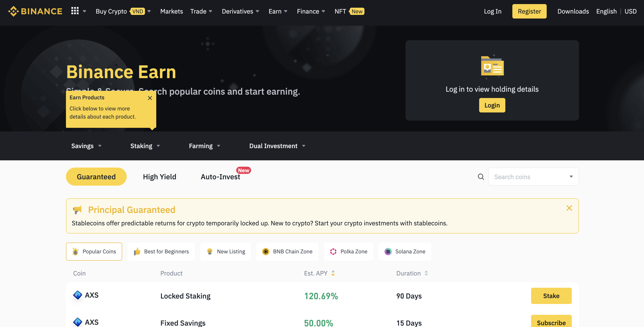This screenshot has height=327, width=644.
Task: Open the Auto-Invest tab
Action: coord(220,177)
